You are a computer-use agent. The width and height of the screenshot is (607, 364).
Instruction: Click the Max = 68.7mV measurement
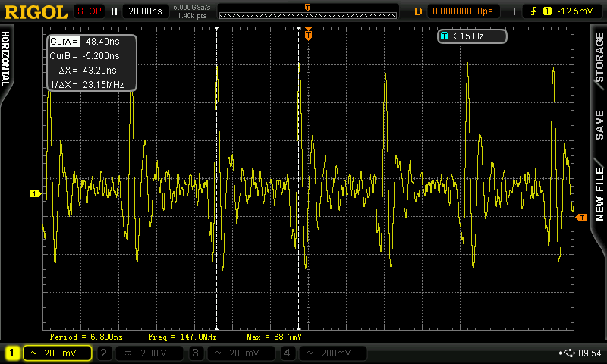point(274,337)
